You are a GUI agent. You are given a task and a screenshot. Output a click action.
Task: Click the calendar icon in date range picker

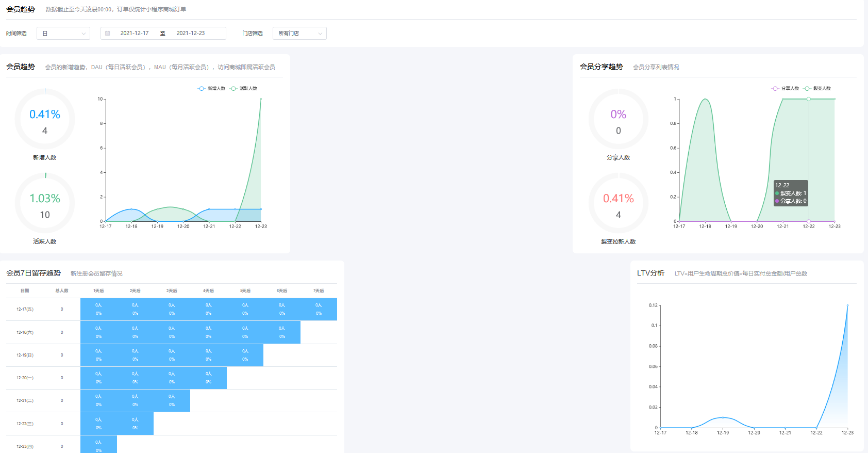[108, 34]
